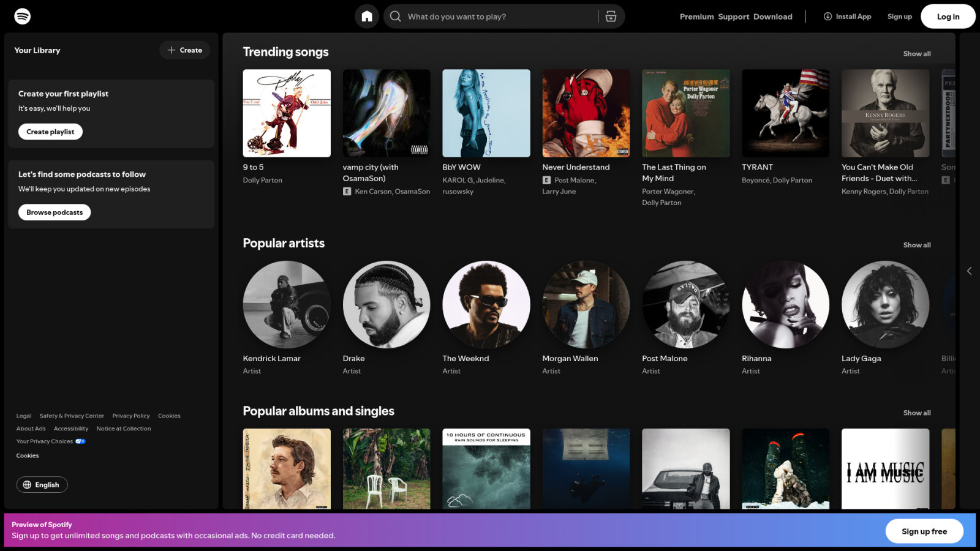Click Larry June artist link

[x=559, y=192]
